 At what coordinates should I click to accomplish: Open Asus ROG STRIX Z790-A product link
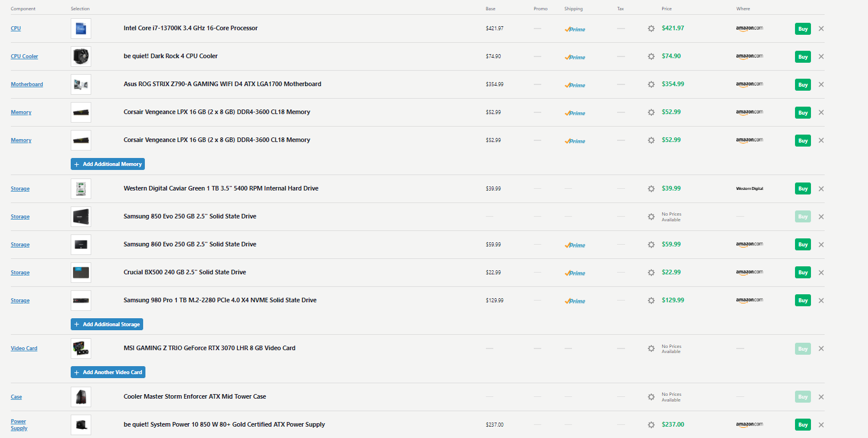pyautogui.click(x=222, y=84)
